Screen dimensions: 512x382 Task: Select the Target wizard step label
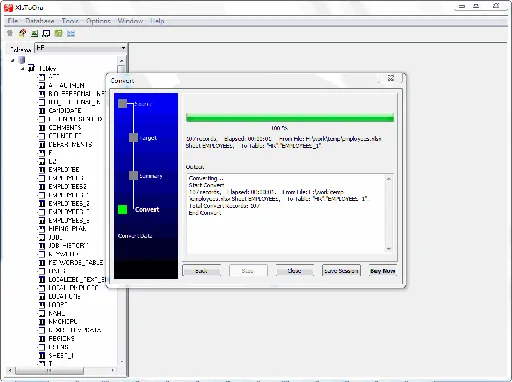pyautogui.click(x=148, y=138)
